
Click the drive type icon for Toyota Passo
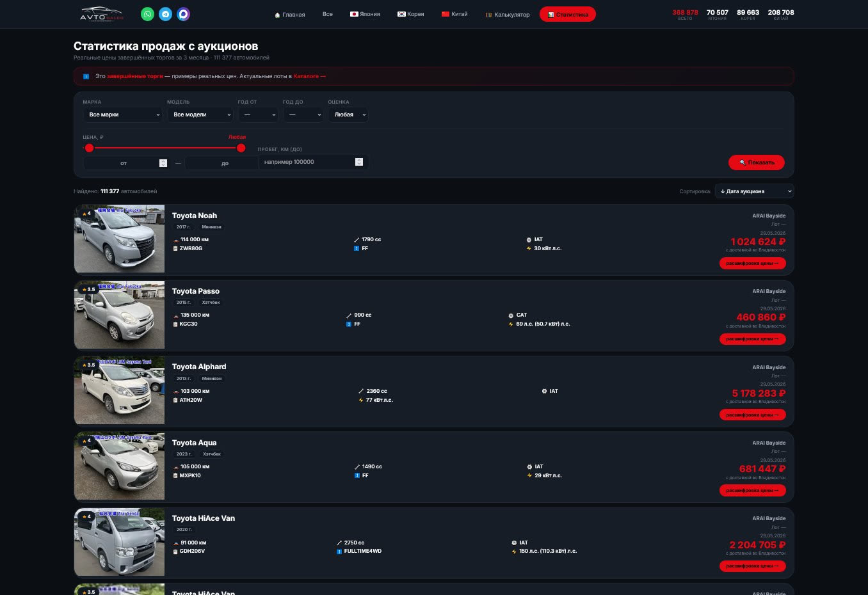[x=349, y=324]
